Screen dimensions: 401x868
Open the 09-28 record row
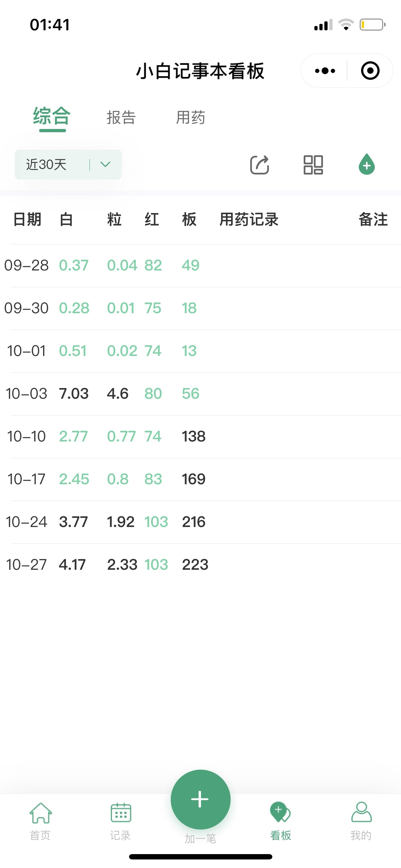[x=200, y=265]
